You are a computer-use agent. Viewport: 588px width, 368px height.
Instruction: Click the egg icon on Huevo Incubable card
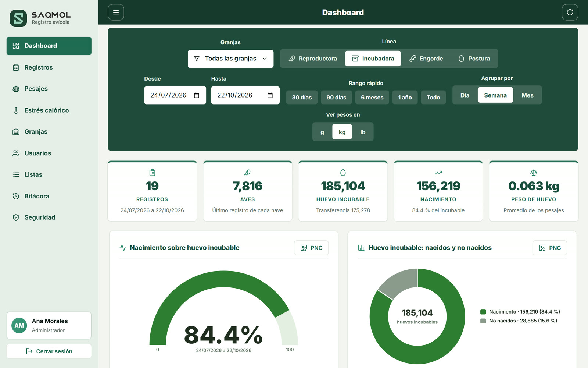(343, 173)
